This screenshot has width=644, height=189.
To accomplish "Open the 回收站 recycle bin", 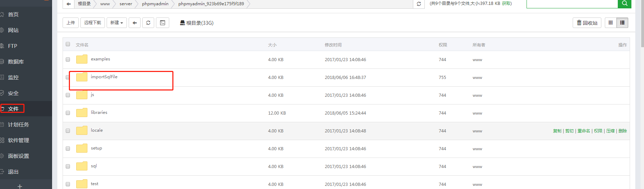I will point(587,23).
